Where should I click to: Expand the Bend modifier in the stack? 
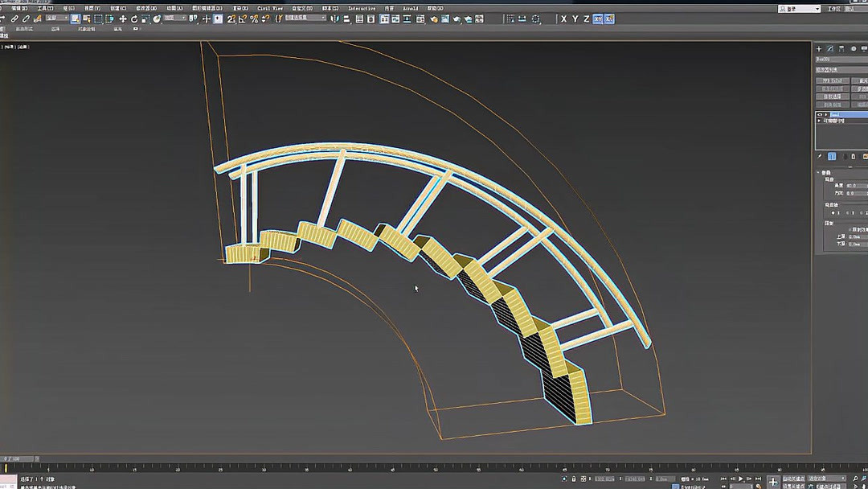click(x=825, y=115)
